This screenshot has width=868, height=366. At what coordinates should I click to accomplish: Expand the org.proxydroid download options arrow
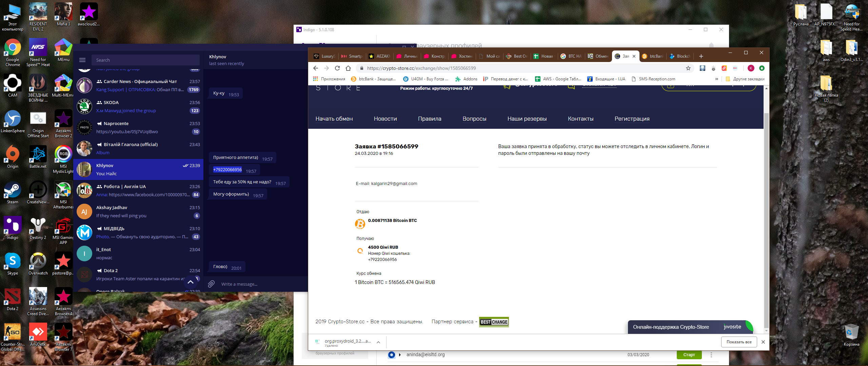tap(378, 342)
